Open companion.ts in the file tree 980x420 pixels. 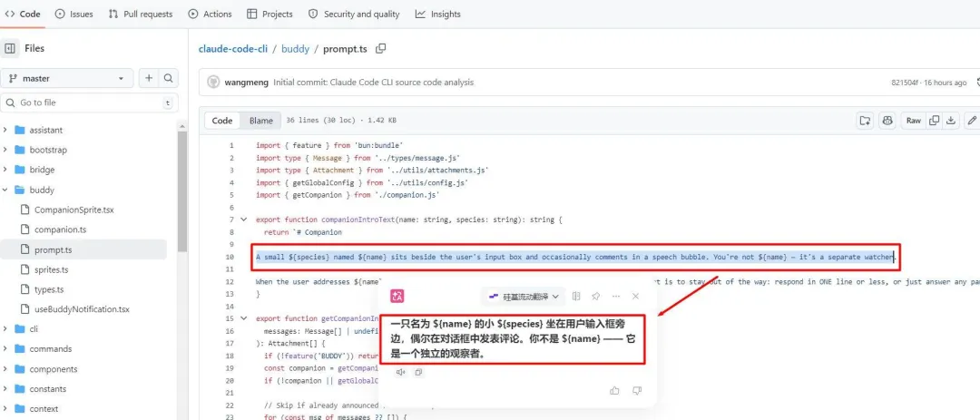tap(60, 230)
